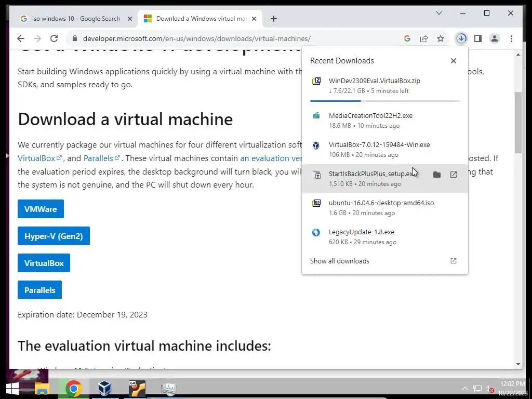The image size is (532, 399).
Task: Reload the Microsoft developer page
Action: point(54,38)
